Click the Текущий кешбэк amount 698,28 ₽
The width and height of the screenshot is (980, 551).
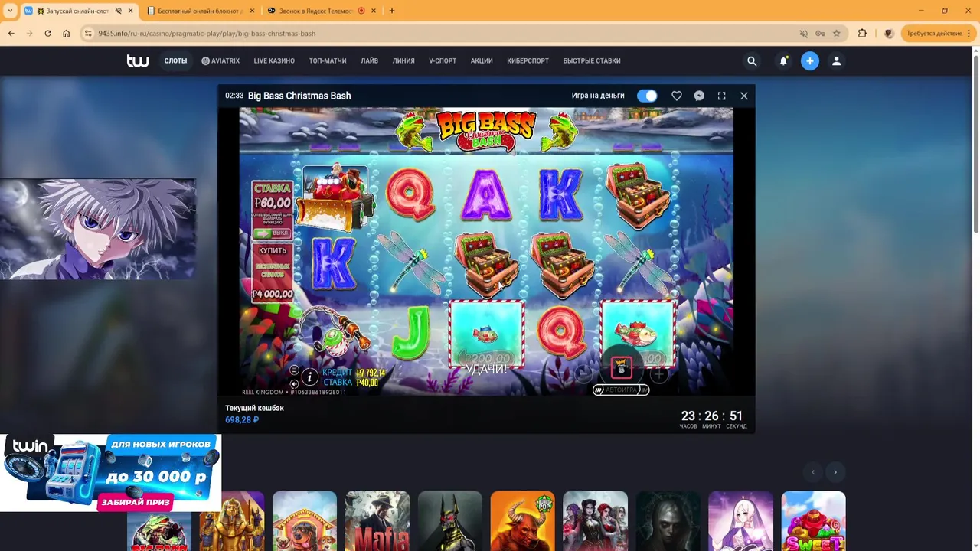[242, 420]
